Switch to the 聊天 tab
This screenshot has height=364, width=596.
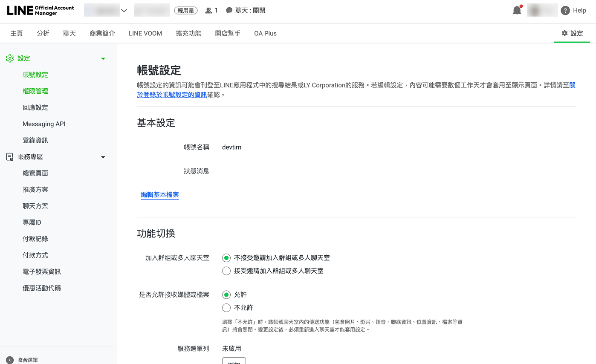(x=69, y=33)
